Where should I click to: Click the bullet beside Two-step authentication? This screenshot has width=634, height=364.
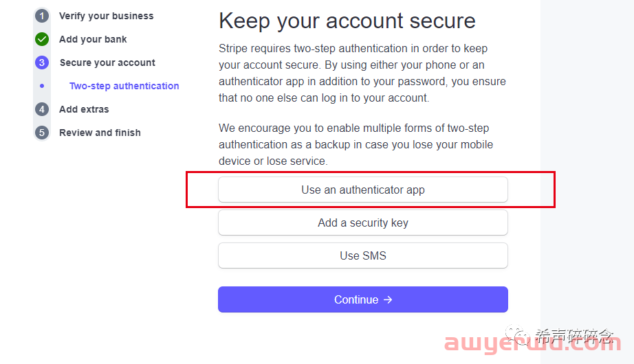click(x=42, y=86)
